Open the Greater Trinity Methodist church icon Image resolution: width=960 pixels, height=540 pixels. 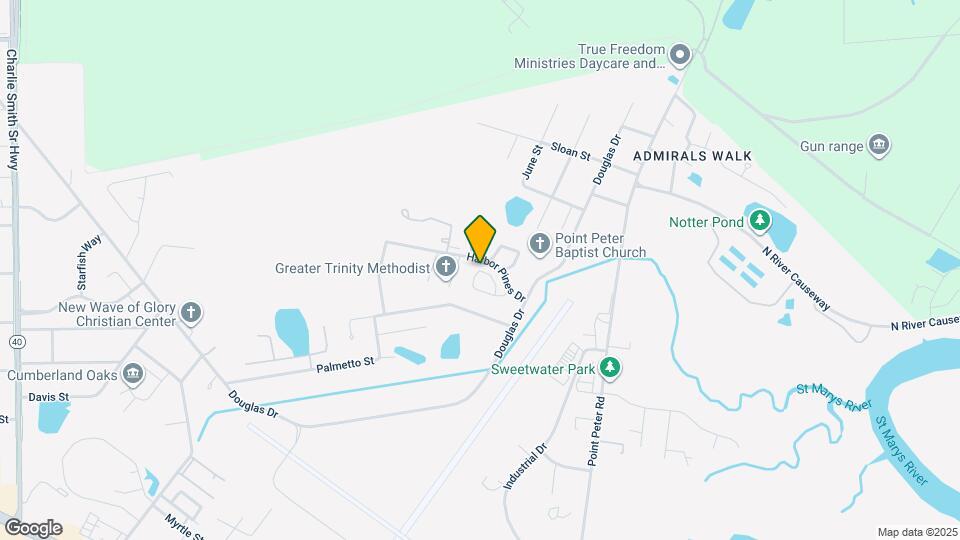(446, 267)
